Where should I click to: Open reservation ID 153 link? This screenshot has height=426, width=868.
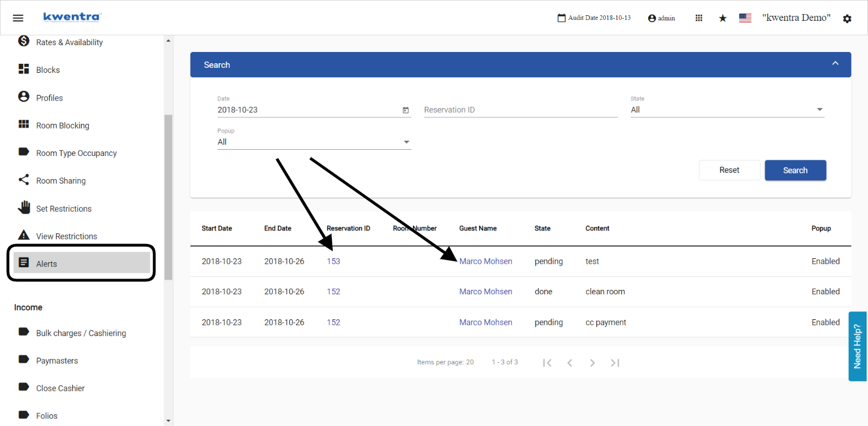tap(333, 261)
